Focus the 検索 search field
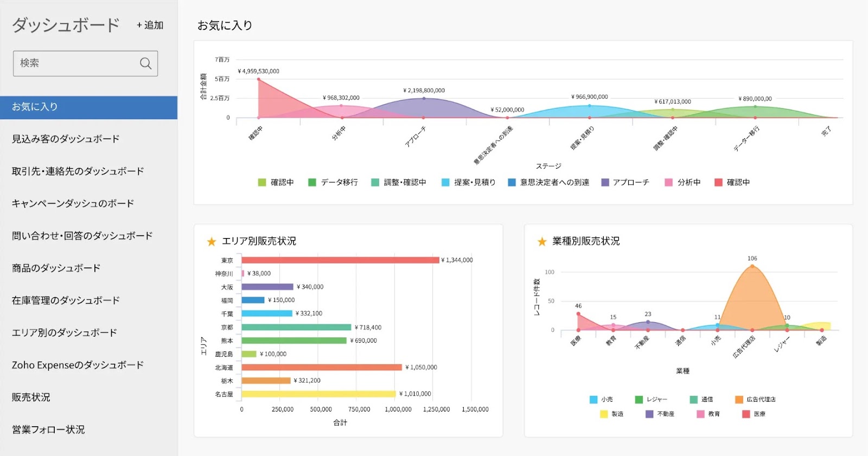 85,63
